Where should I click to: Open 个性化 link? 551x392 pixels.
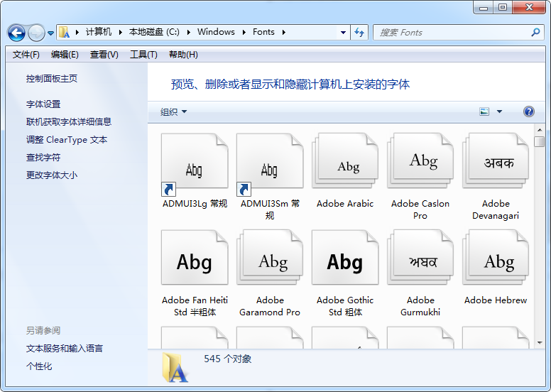[x=39, y=366]
